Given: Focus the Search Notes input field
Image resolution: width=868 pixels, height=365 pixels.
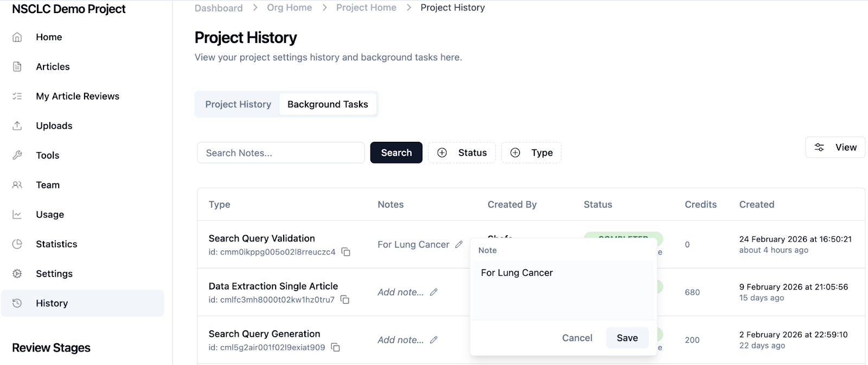Looking at the screenshot, I should click(x=280, y=153).
